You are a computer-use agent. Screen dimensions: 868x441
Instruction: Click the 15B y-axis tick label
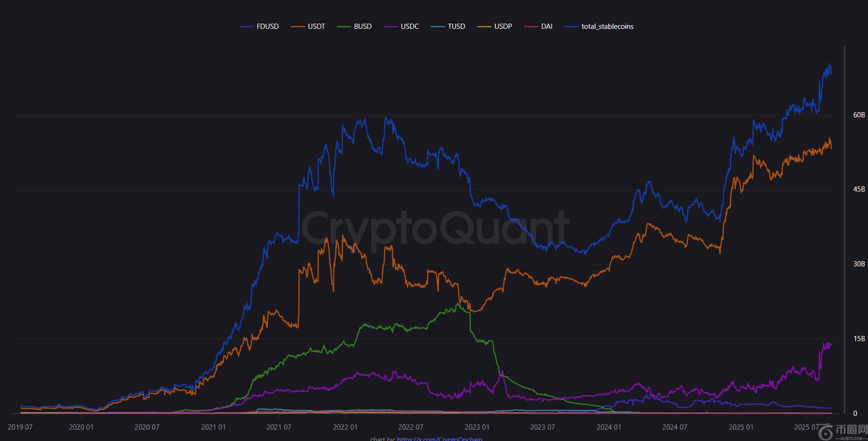(x=859, y=339)
